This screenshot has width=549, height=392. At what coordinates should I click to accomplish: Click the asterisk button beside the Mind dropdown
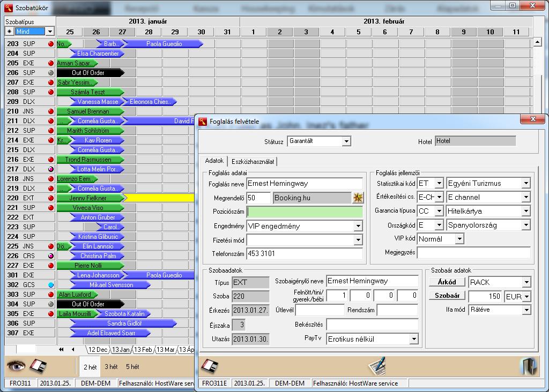[x=10, y=32]
